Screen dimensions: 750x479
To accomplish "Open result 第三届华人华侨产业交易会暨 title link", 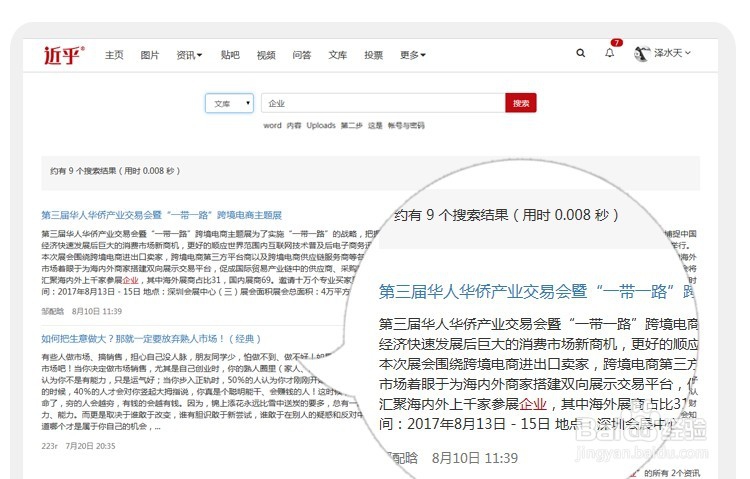I will (x=161, y=215).
